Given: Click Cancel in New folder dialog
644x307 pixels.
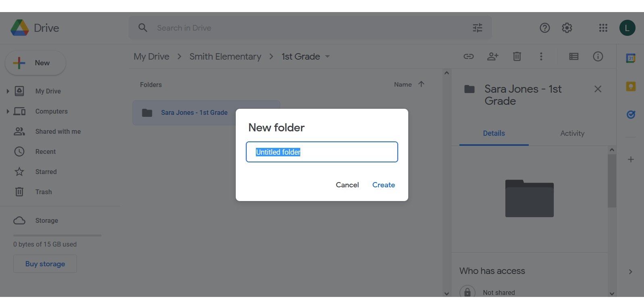Looking at the screenshot, I should click(347, 185).
